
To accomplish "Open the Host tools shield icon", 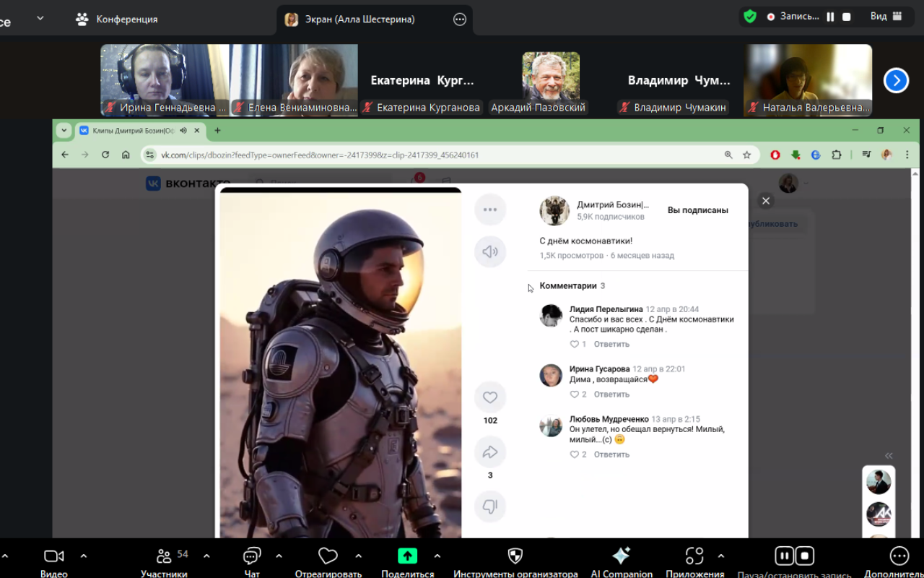I will point(515,556).
